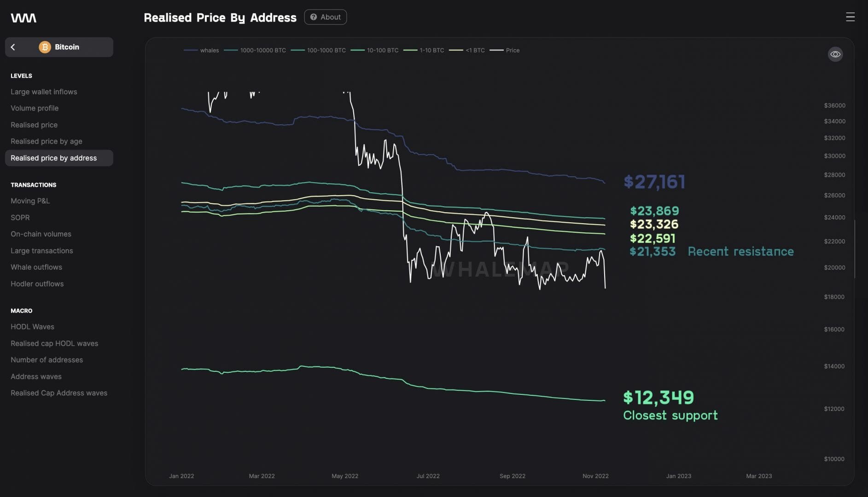
Task: Open Large wallet inflows
Action: (x=44, y=92)
